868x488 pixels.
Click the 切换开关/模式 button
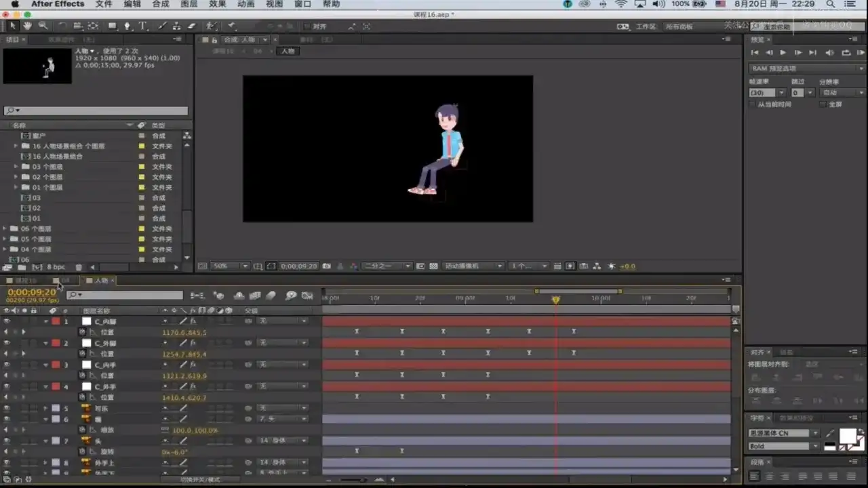(x=200, y=480)
